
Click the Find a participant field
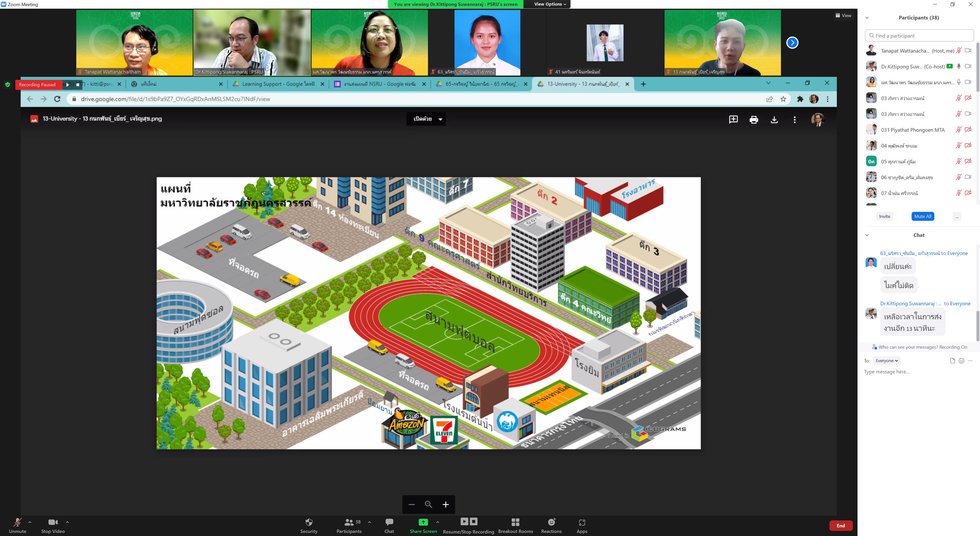click(919, 36)
